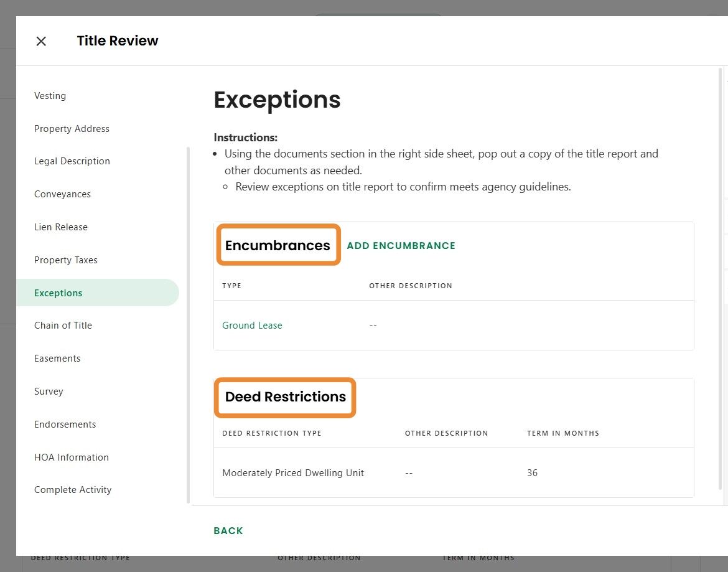Open Conveyances section
The height and width of the screenshot is (572, 728).
(62, 194)
